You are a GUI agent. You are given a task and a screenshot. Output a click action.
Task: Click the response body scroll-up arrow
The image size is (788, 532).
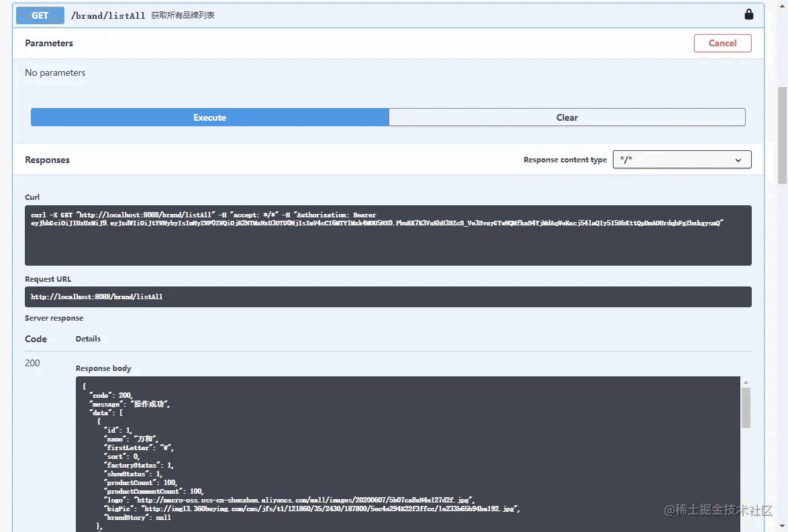(746, 382)
